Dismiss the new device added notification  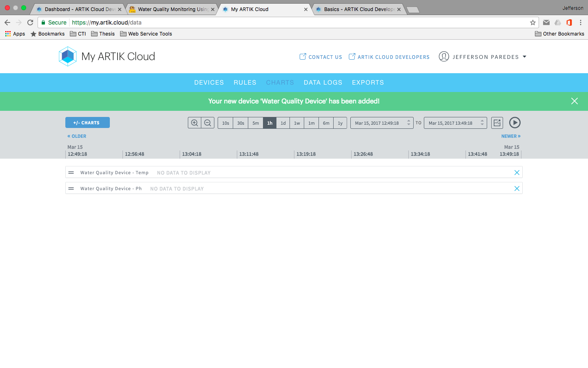point(575,101)
